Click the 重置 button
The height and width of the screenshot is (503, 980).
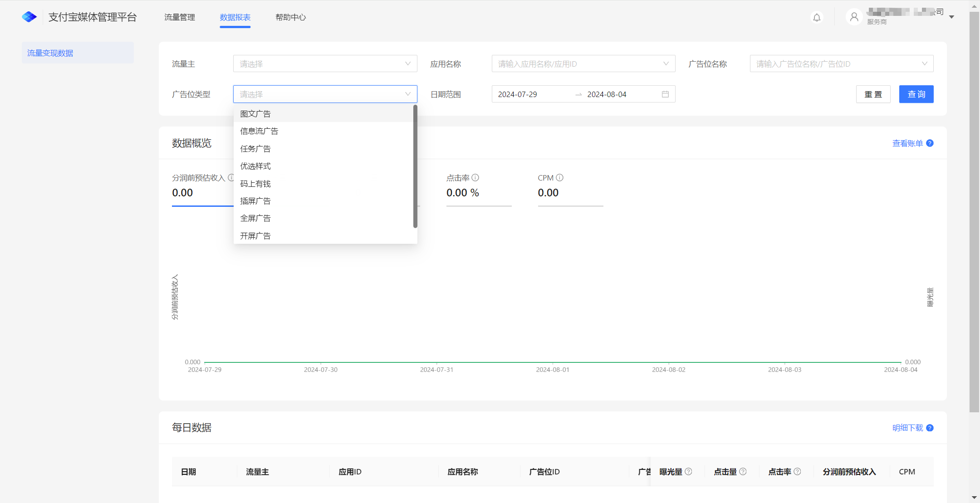[873, 94]
